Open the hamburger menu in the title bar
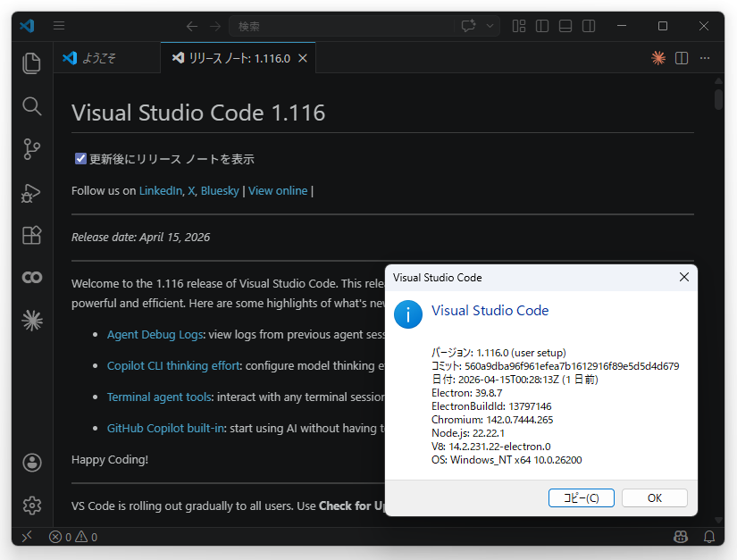This screenshot has height=560, width=737. click(59, 25)
